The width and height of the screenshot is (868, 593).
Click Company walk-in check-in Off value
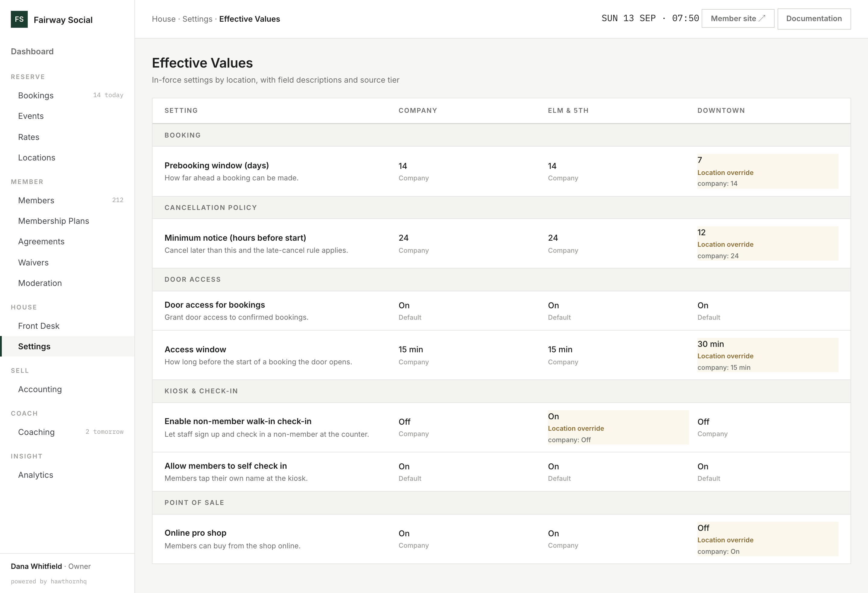[x=404, y=422]
